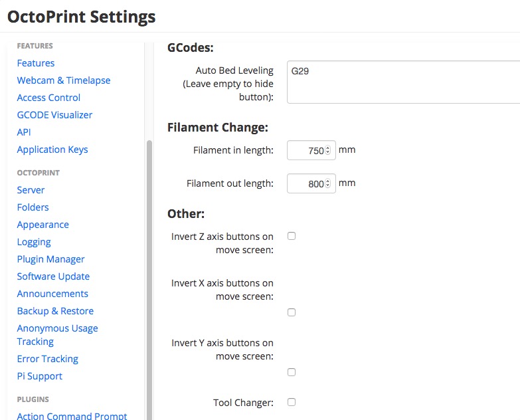520x420 pixels.
Task: Open the Features settings page
Action: [36, 63]
